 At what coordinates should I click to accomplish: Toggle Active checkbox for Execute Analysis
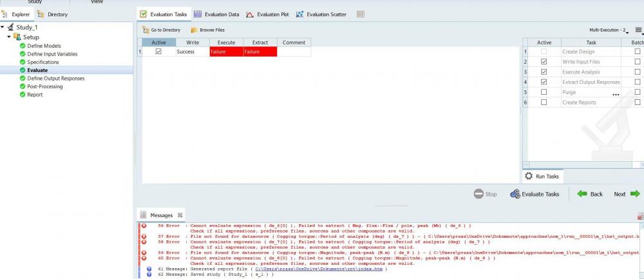(x=544, y=72)
